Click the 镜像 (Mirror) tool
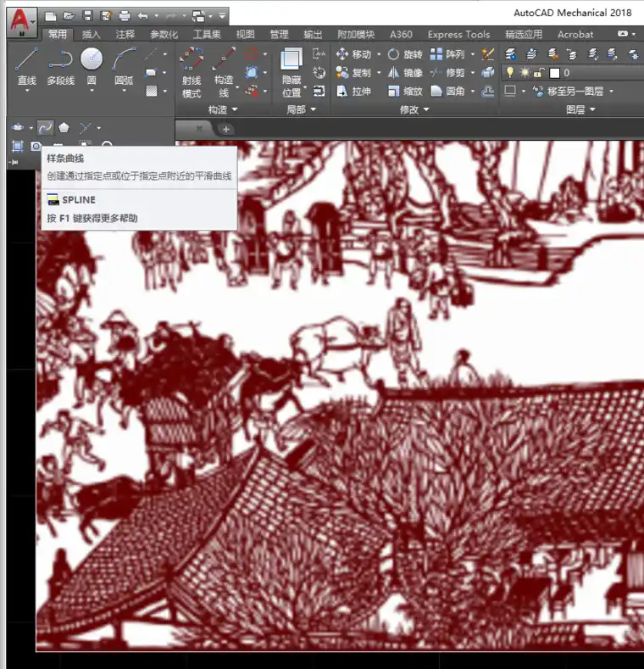Screen dimensions: 644x669 click(405, 73)
